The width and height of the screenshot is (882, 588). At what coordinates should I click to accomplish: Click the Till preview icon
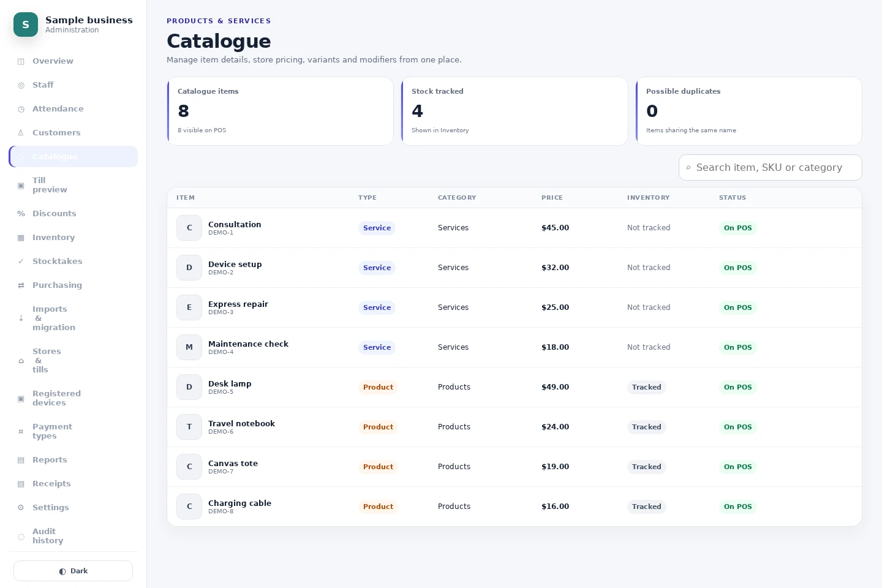[21, 185]
